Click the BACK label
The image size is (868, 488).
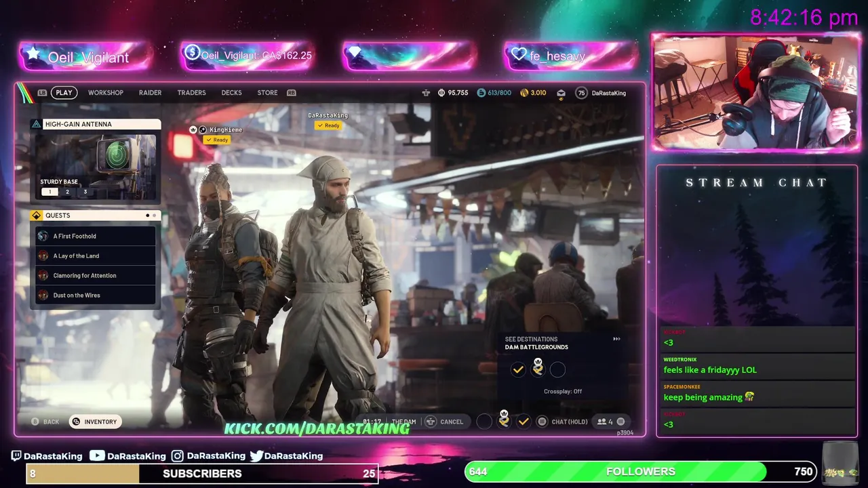pos(51,422)
